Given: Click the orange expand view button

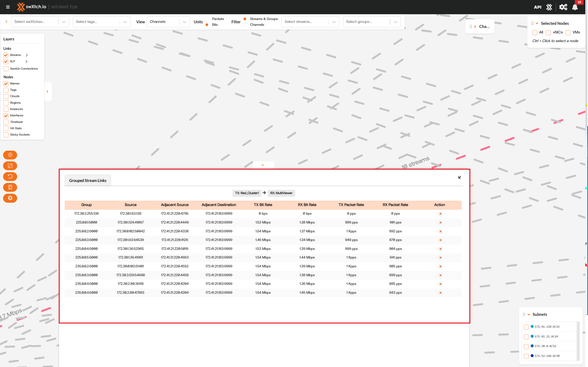Looking at the screenshot, I should pos(10,166).
